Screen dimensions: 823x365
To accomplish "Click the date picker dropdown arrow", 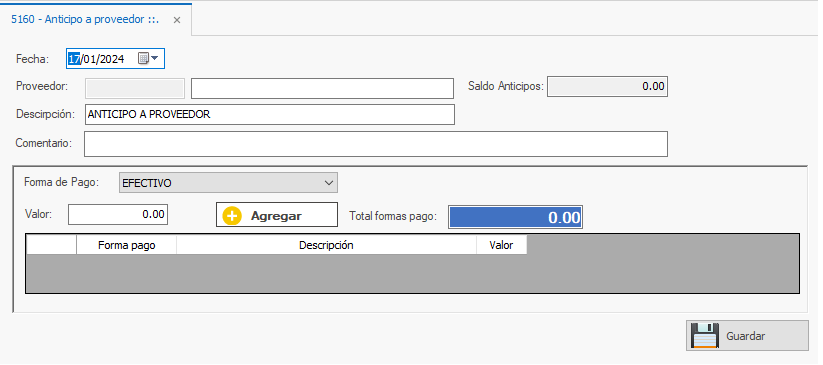I will 155,58.
